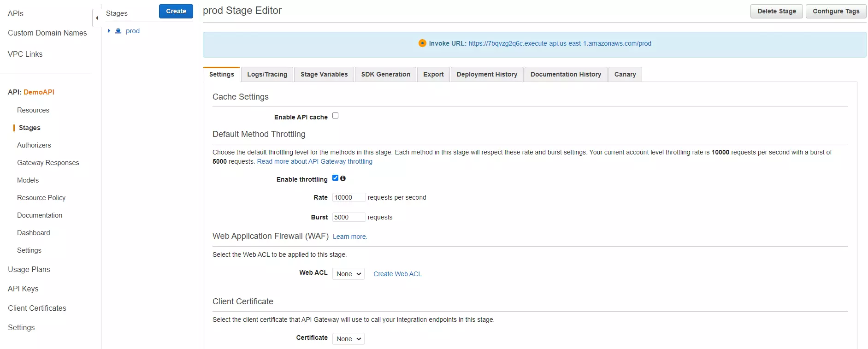The image size is (868, 349).
Task: Click the Rate input field
Action: coord(348,197)
